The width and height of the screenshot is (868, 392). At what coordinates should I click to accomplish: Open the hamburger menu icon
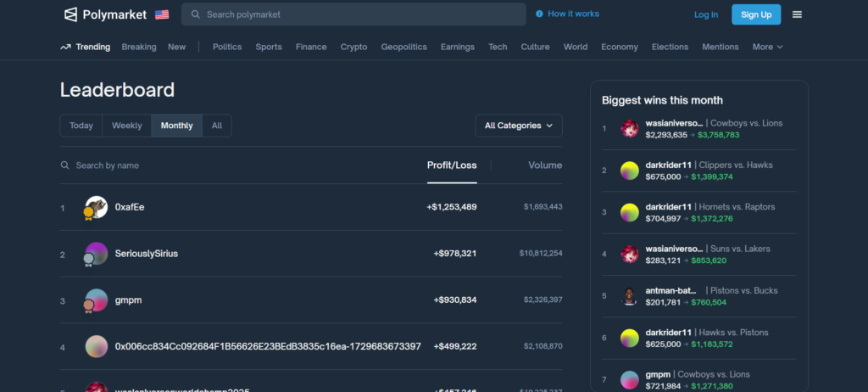(797, 14)
